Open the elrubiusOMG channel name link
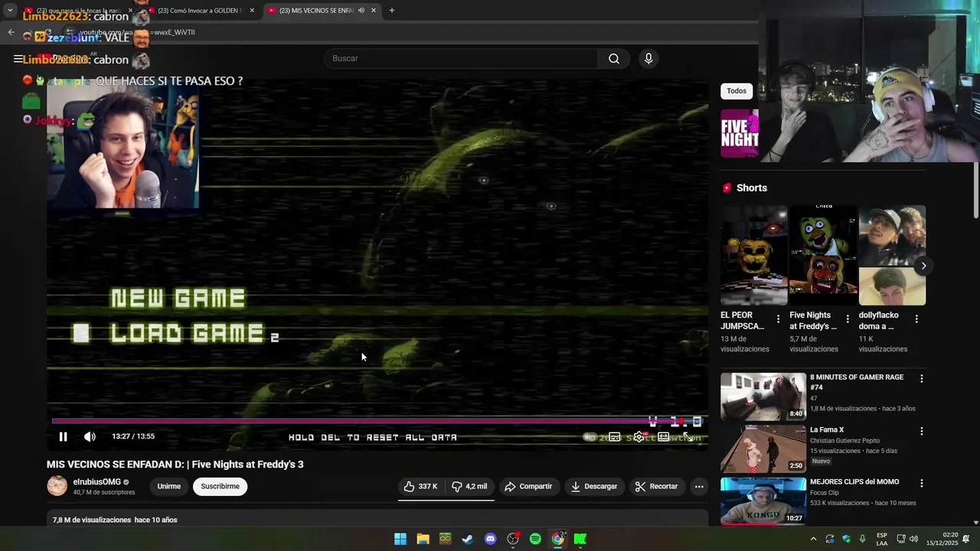This screenshot has width=980, height=551. (x=97, y=482)
